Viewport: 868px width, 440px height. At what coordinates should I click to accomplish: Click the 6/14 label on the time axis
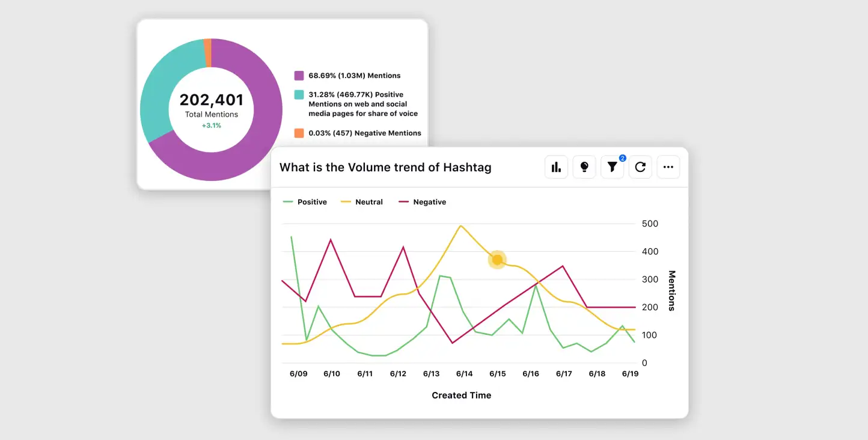point(464,373)
